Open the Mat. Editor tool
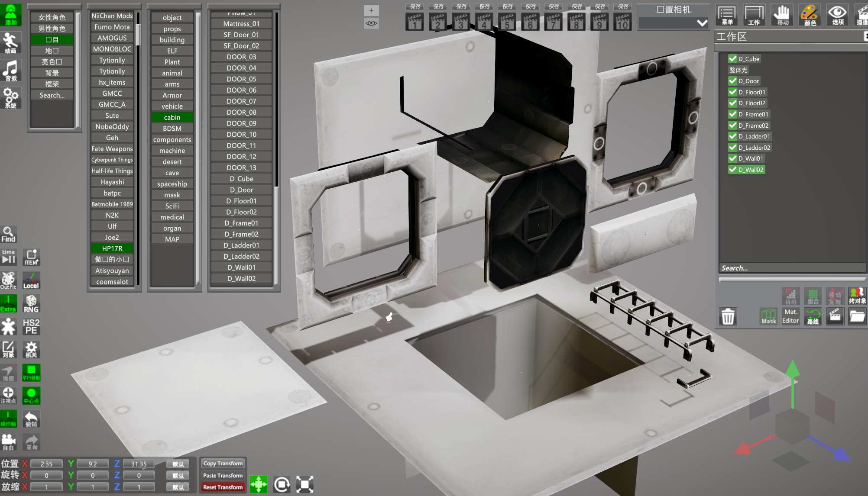This screenshot has height=496, width=868. [x=790, y=316]
